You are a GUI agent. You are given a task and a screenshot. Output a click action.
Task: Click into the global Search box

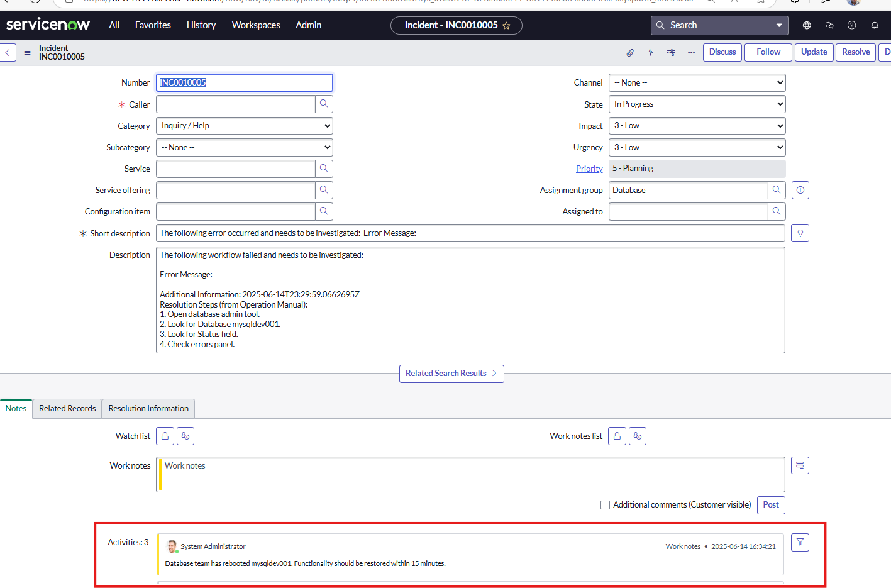[711, 25]
